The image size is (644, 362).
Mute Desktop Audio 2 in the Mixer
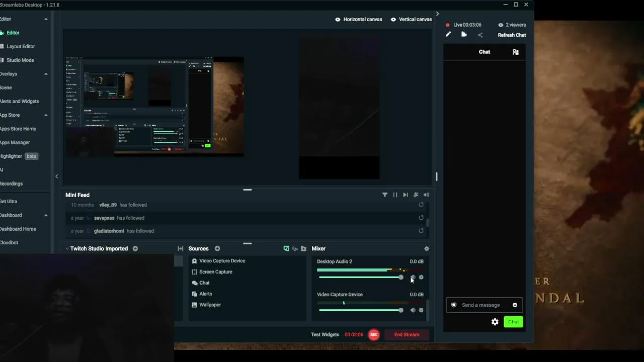[413, 278]
